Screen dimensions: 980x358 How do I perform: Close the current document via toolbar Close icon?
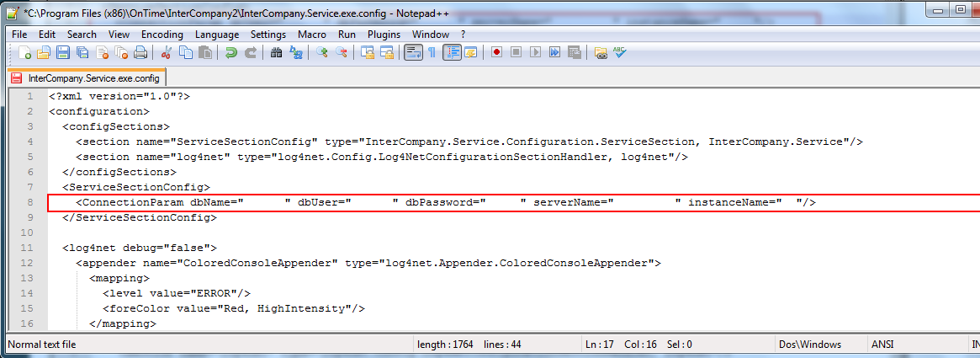coord(102,53)
